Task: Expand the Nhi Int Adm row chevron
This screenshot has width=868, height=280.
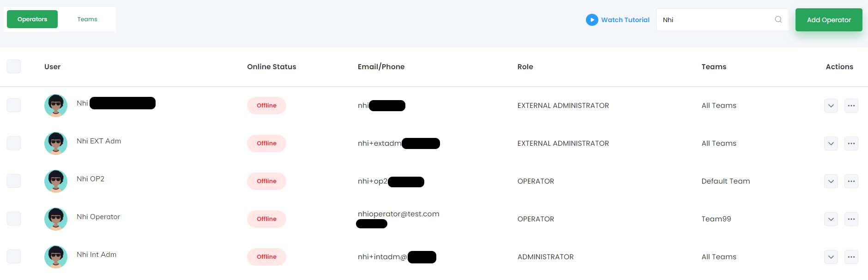Action: (x=831, y=257)
